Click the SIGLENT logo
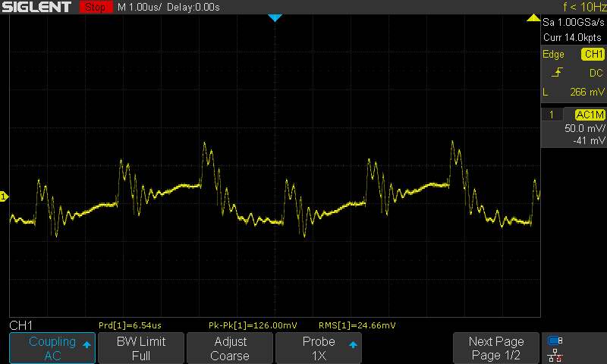The image size is (607, 364). (x=36, y=7)
